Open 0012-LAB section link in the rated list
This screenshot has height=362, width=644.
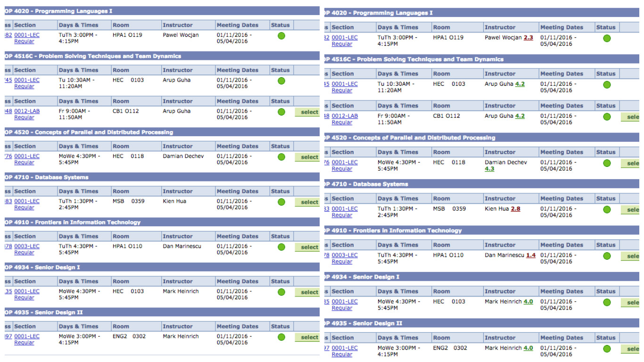[x=345, y=116]
